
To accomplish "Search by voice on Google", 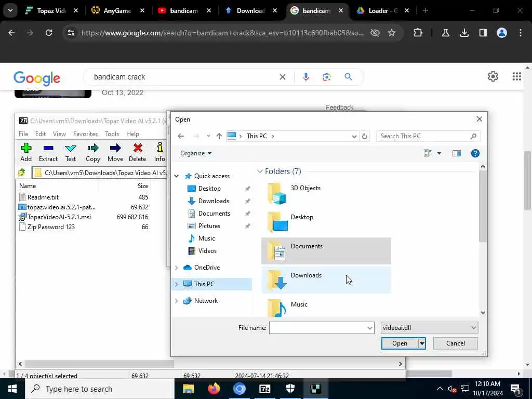I will pos(305,77).
